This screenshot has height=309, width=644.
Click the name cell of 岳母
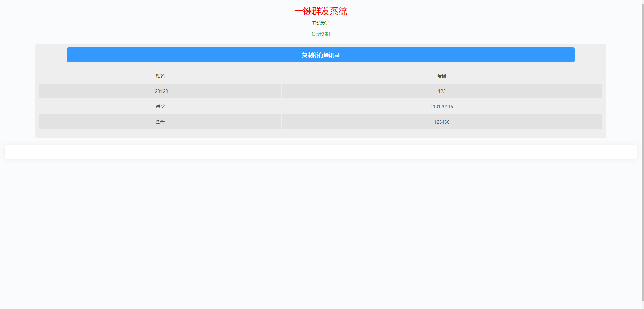(160, 122)
